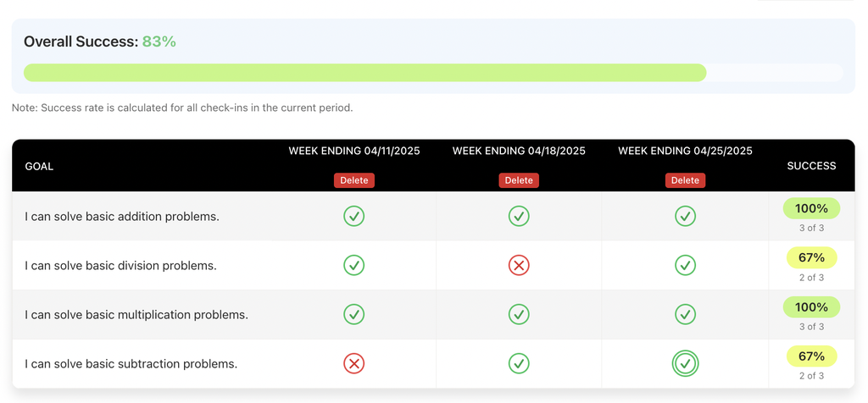Delete the week ending 04/18/2025 column
The width and height of the screenshot is (868, 403).
tap(519, 180)
